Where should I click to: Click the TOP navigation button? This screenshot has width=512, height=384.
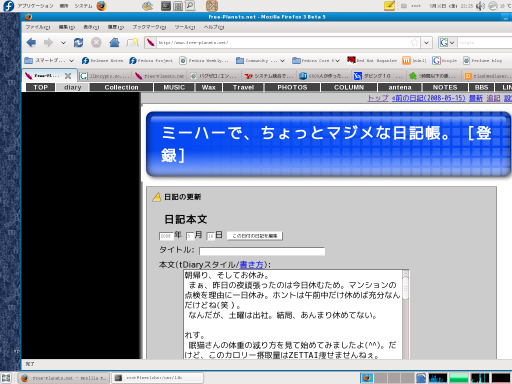[40, 87]
